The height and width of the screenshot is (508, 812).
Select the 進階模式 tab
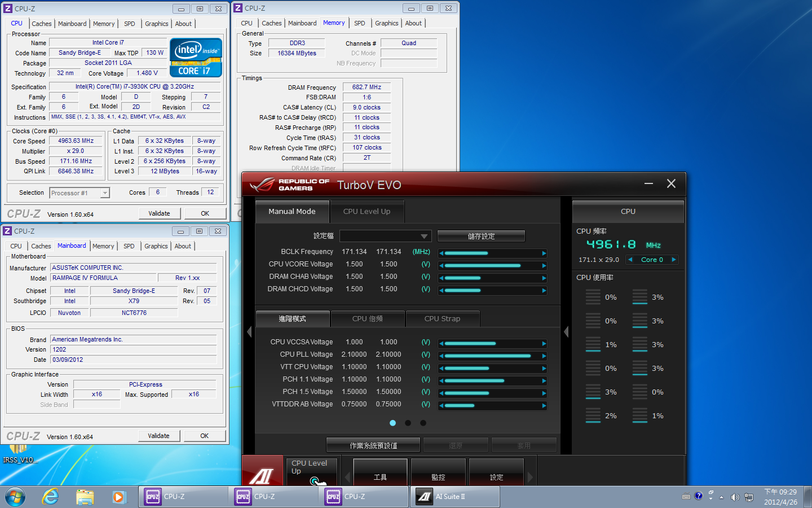[293, 319]
